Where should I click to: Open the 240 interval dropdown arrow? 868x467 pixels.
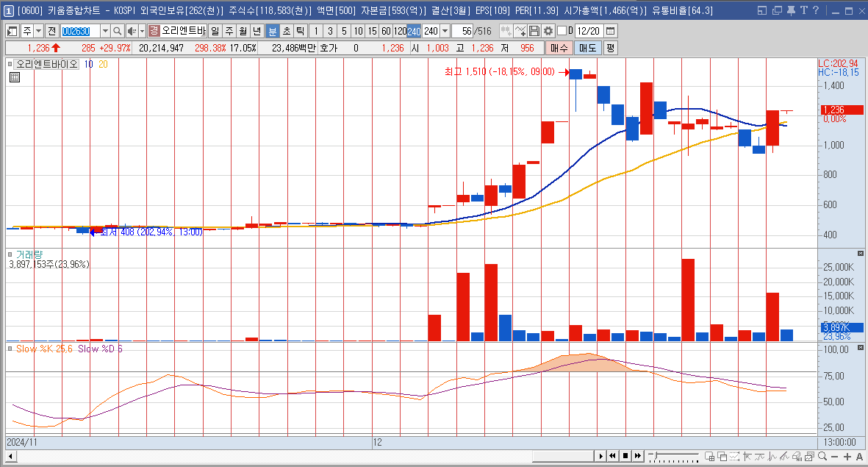445,31
